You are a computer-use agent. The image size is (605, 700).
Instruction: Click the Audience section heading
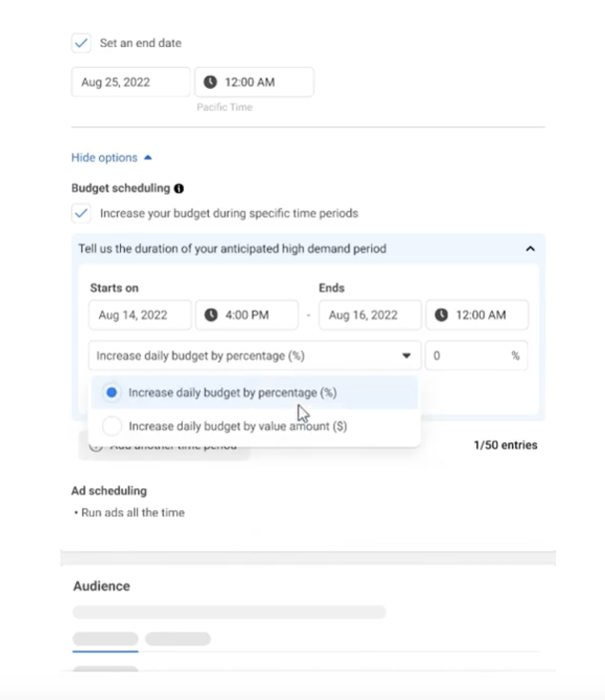point(102,586)
